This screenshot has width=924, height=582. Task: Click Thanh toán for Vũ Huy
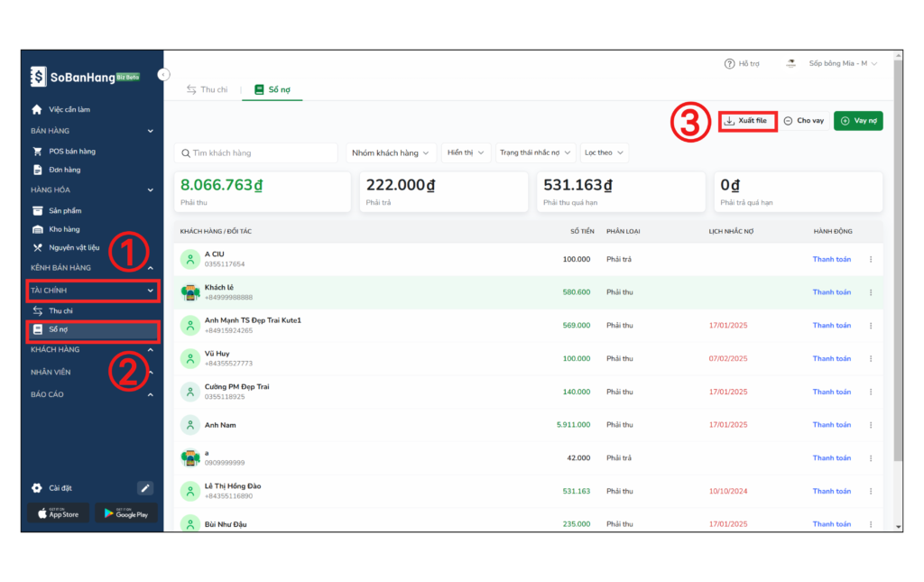point(831,358)
